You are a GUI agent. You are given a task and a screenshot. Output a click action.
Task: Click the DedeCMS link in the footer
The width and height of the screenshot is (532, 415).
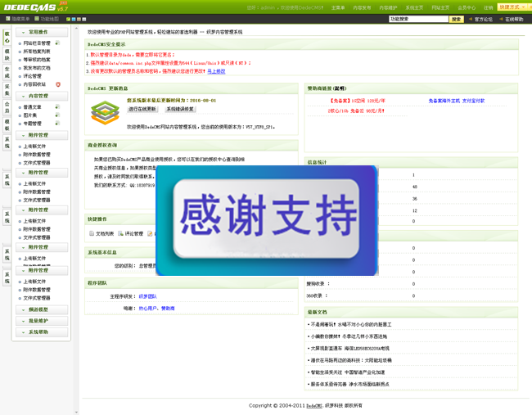pyautogui.click(x=313, y=406)
